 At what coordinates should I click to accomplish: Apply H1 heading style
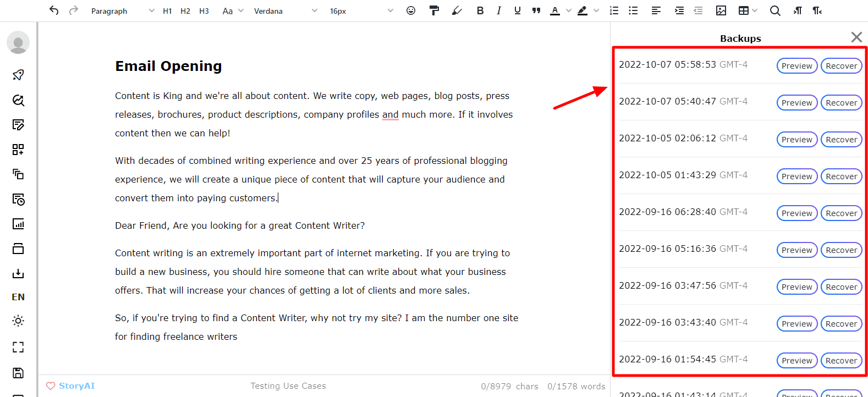[x=167, y=11]
